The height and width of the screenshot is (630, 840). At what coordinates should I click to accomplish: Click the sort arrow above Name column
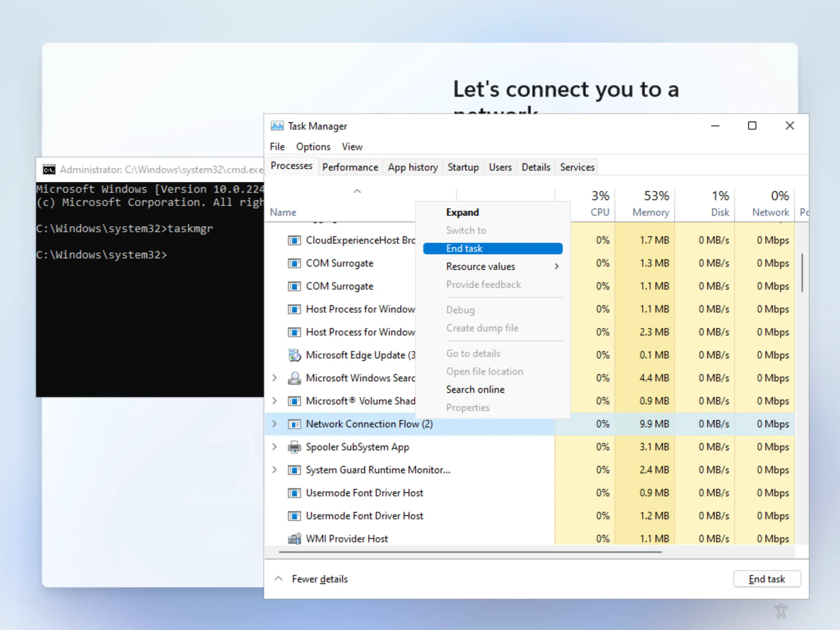[x=357, y=191]
